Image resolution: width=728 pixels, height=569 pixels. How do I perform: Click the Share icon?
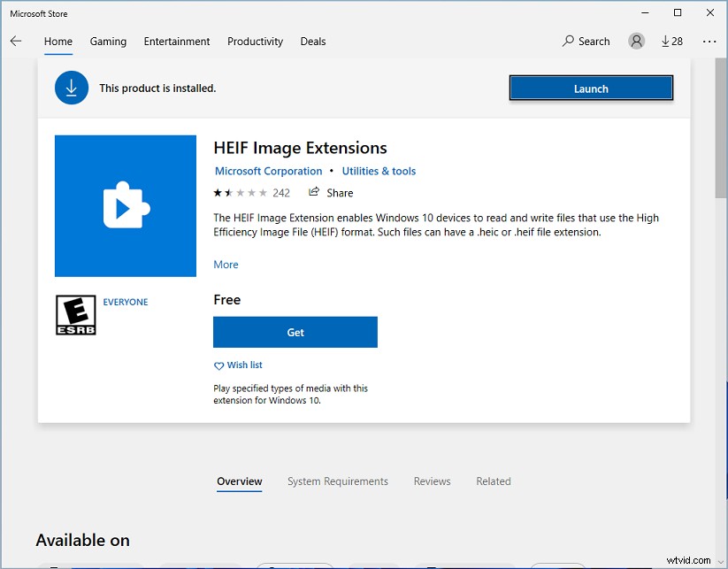pyautogui.click(x=316, y=192)
